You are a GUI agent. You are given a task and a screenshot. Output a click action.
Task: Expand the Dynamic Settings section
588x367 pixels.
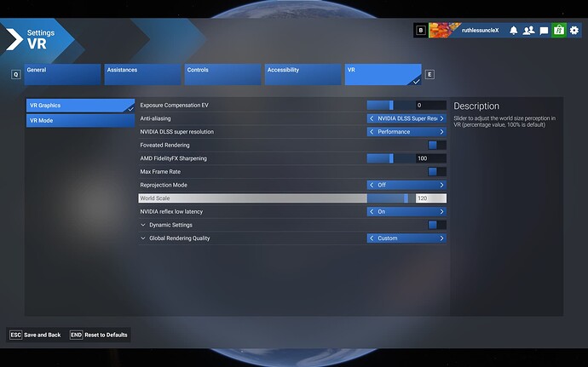[x=143, y=225]
